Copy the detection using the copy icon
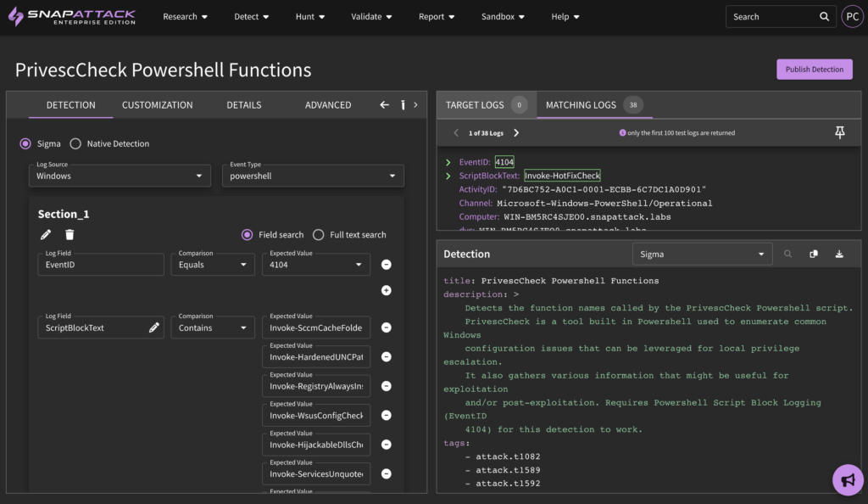Screen dimensions: 868x504 click(814, 254)
